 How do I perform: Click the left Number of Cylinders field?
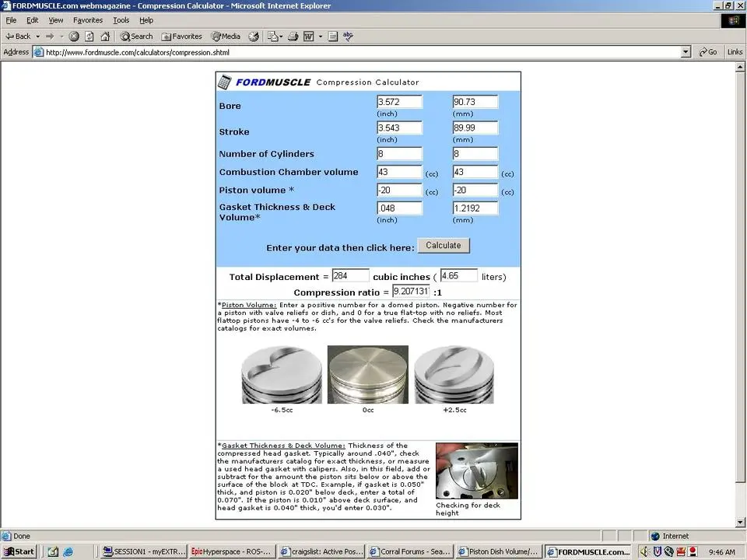point(399,153)
